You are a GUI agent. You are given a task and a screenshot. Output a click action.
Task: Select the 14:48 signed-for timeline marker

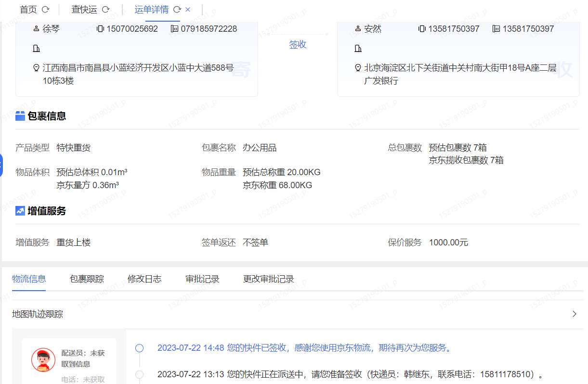coord(140,348)
